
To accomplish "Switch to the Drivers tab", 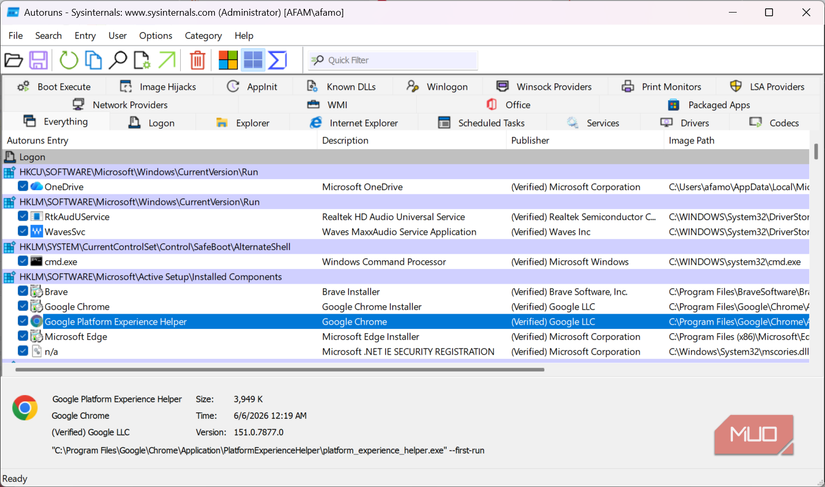I will click(x=685, y=123).
